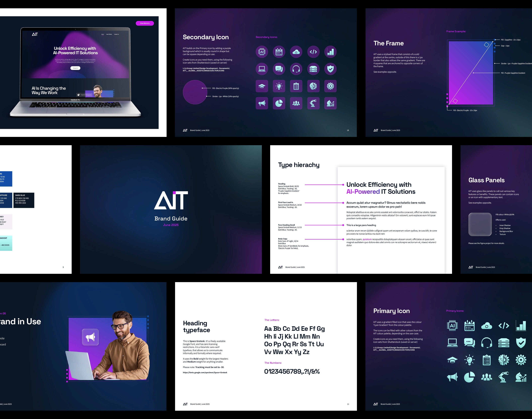532x419 pixels.
Task: Click the Contact Us button on laptop screen
Action: click(x=75, y=68)
